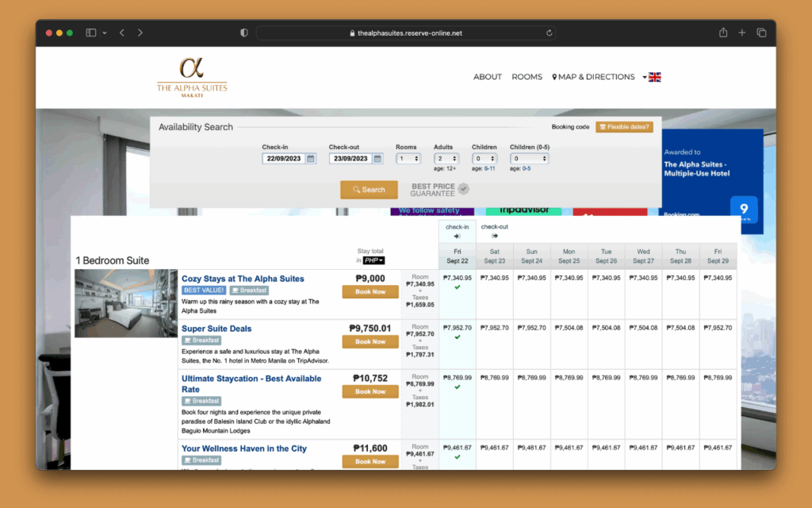Click the Safari share icon
This screenshot has width=812, height=508.
tap(723, 33)
